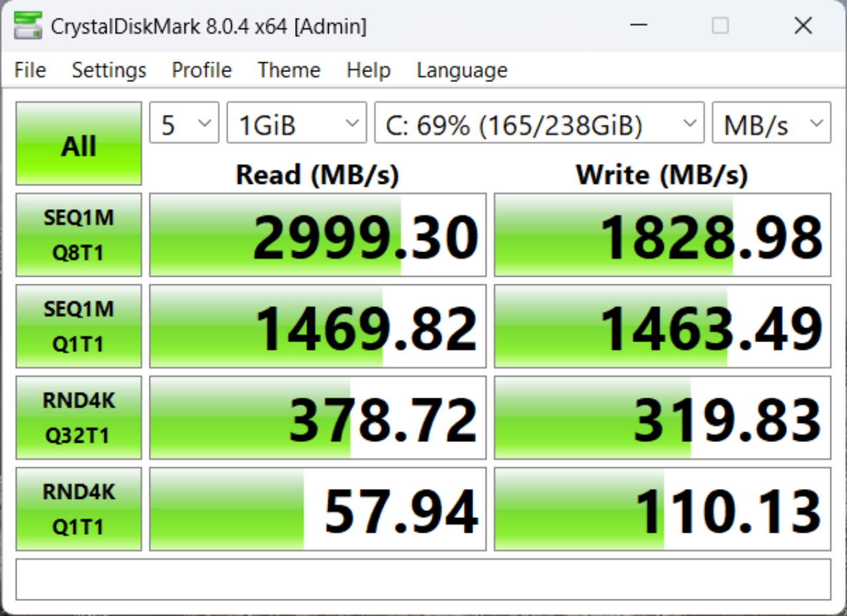Start the SEQ1M Q1T1 test
The width and height of the screenshot is (847, 616).
(79, 326)
